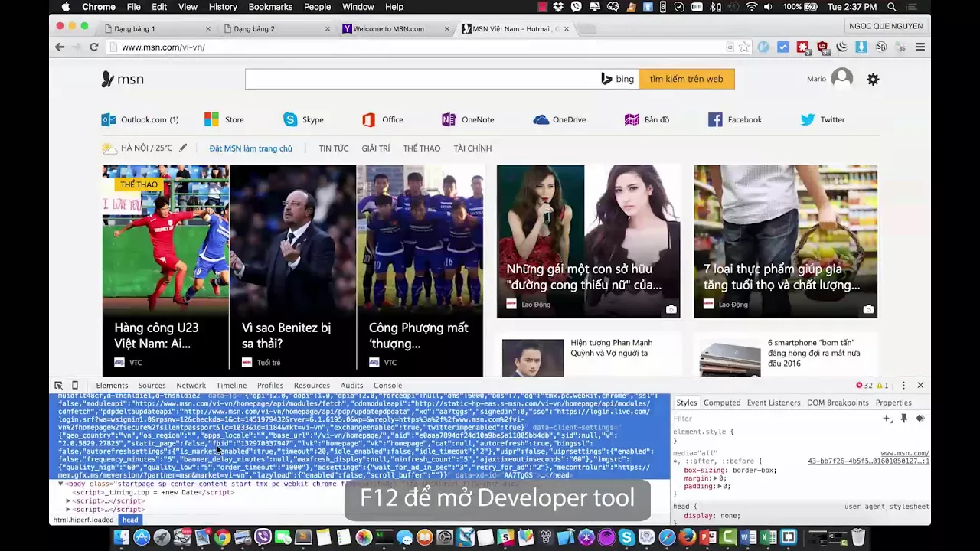Open the Facebook shortcut
980x551 pixels.
point(735,119)
